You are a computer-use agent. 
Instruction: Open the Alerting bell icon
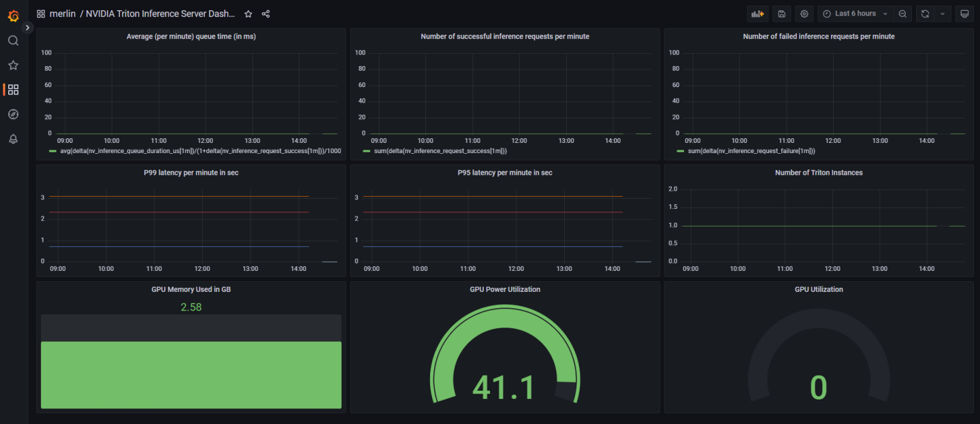coord(13,139)
